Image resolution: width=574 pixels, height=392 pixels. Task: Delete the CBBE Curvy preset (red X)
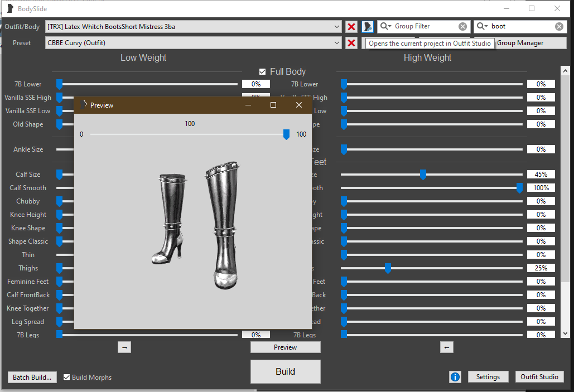(x=351, y=43)
